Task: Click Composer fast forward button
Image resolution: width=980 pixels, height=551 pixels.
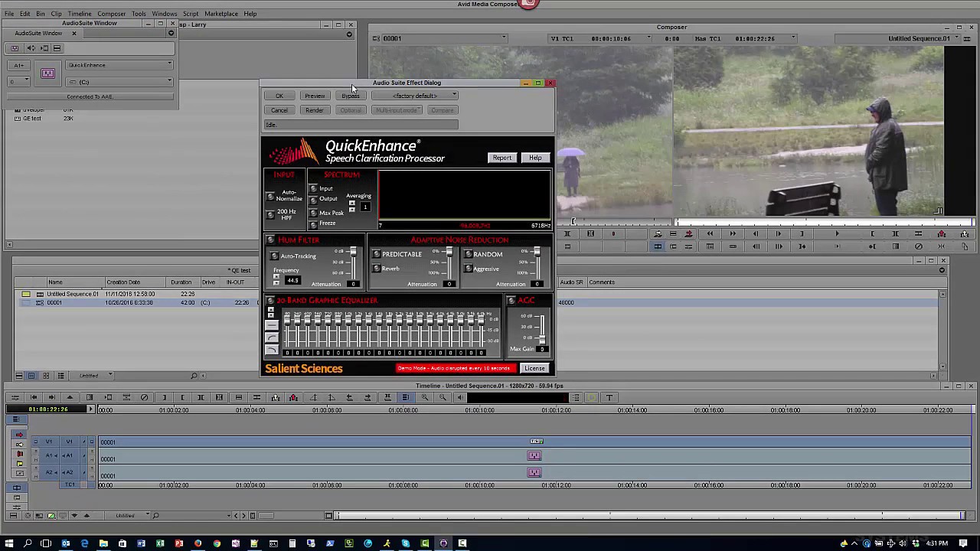Action: point(733,233)
